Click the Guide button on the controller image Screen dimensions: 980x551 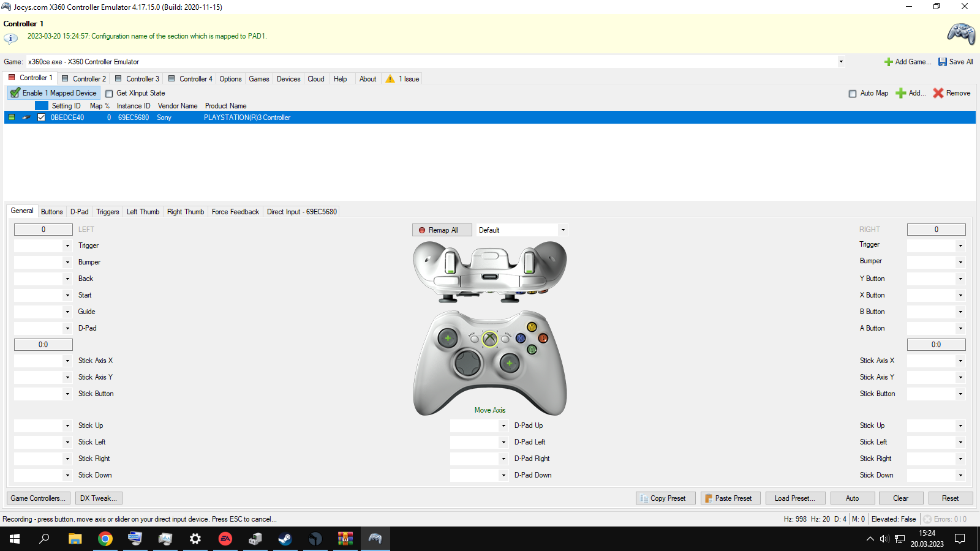pyautogui.click(x=490, y=339)
